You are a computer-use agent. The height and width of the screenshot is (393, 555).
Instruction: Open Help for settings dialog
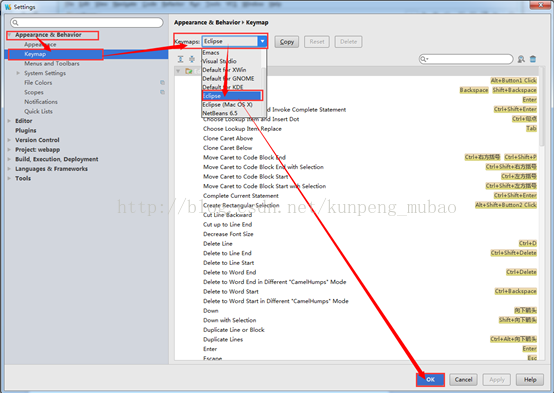(x=530, y=380)
